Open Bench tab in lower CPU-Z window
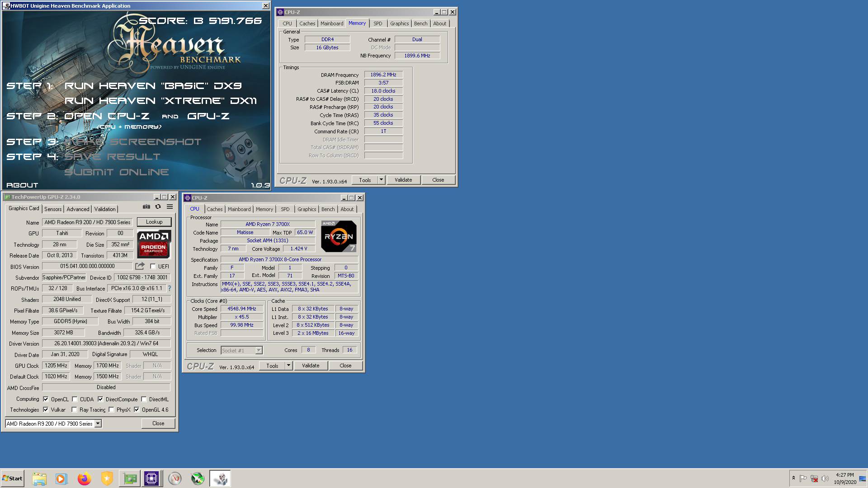 328,209
